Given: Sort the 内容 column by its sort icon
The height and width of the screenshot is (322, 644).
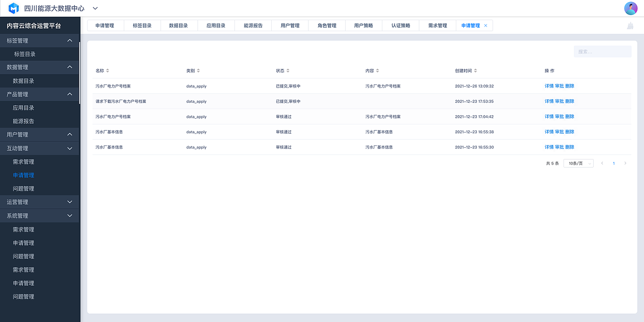Looking at the screenshot, I should (378, 70).
